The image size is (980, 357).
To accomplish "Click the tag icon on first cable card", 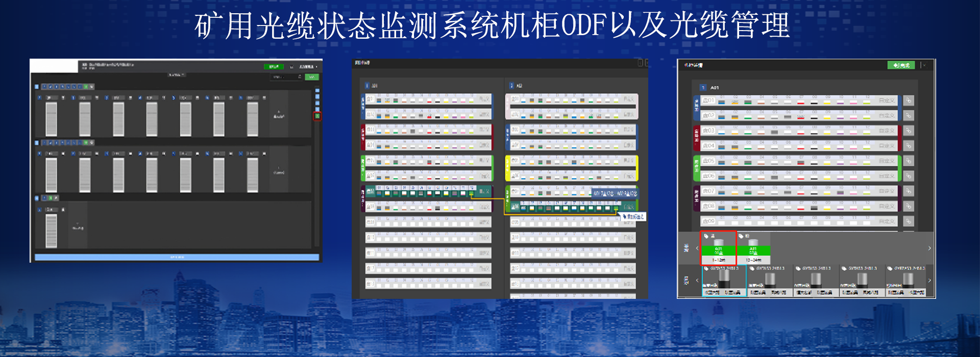I will [706, 268].
